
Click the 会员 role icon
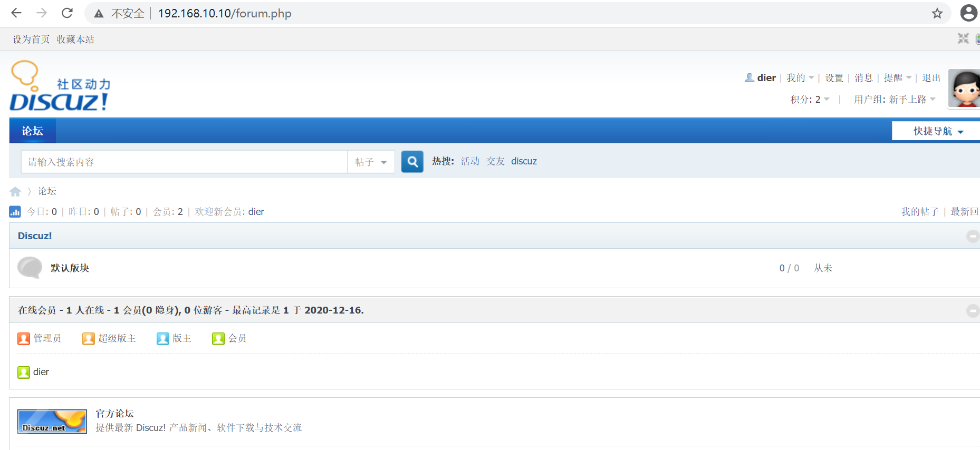coord(218,338)
